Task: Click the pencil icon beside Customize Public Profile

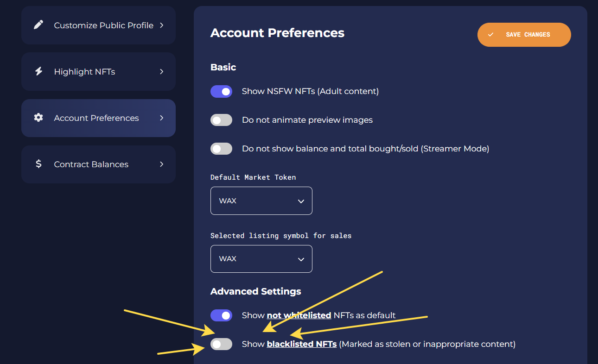Action: [x=38, y=25]
